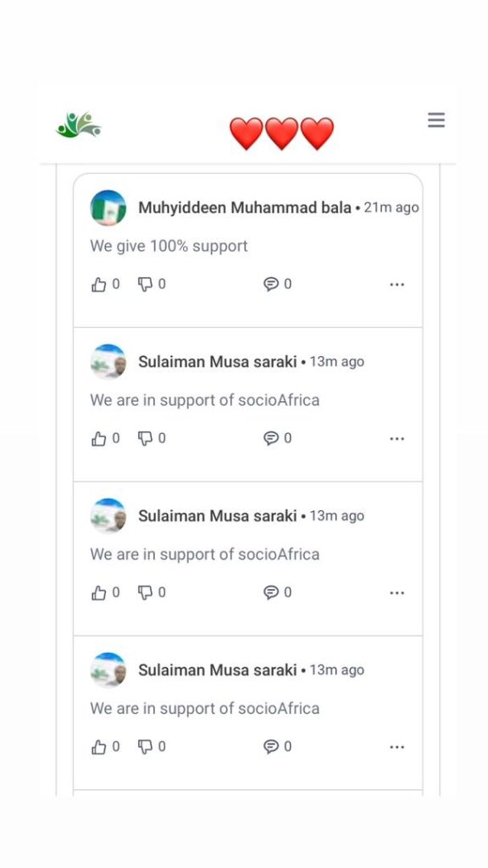Open three-dot menu on first Sulaiman post

pos(396,439)
